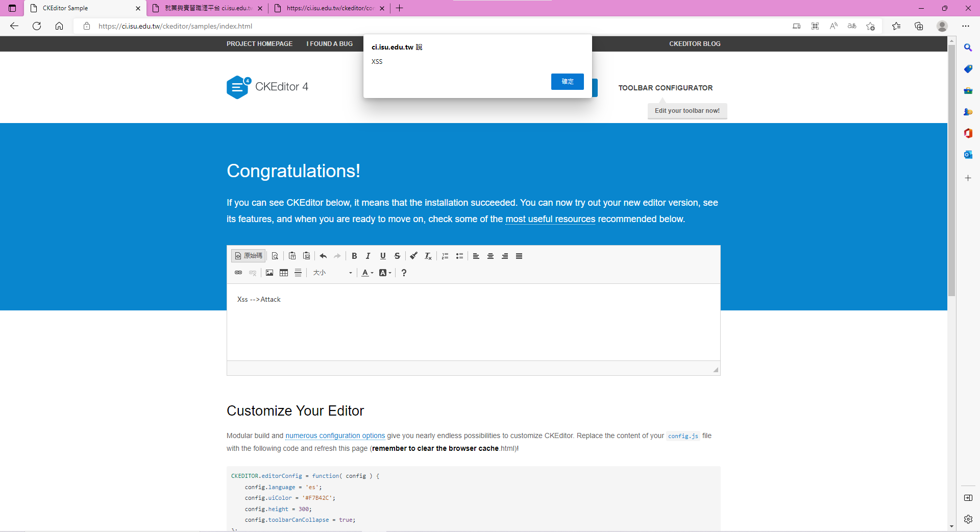Toggle underline formatting in CKEditor
This screenshot has width=980, height=532.
[x=383, y=256]
